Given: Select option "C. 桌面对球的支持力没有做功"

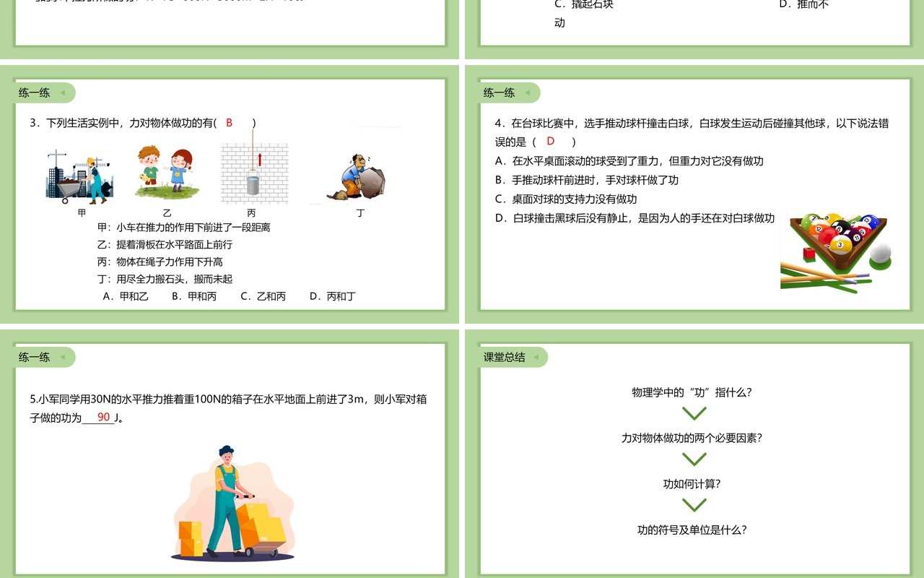Looking at the screenshot, I should tap(566, 199).
